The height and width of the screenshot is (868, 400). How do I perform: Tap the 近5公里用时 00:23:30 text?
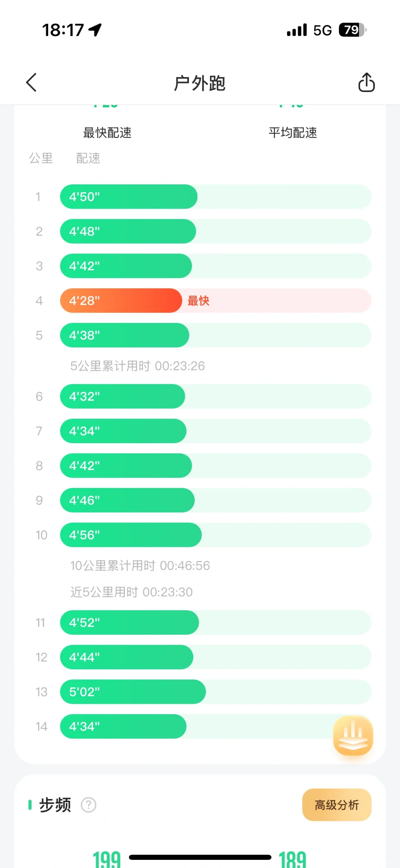pos(131,592)
